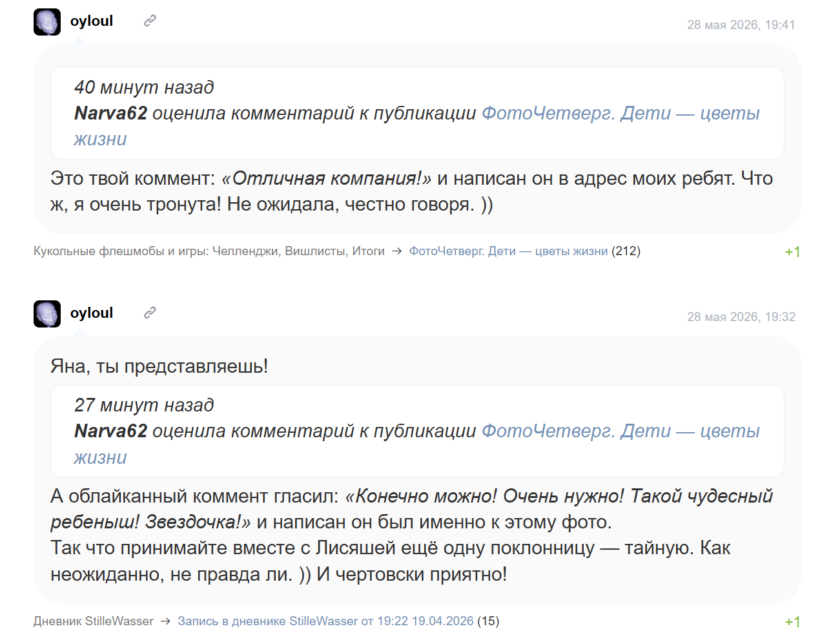This screenshot has height=644, width=820.
Task: Open oyloul username in second comment
Action: tap(92, 313)
